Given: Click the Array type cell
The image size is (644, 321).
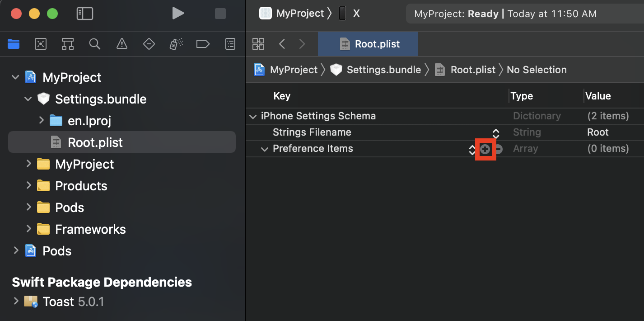Looking at the screenshot, I should tap(526, 149).
